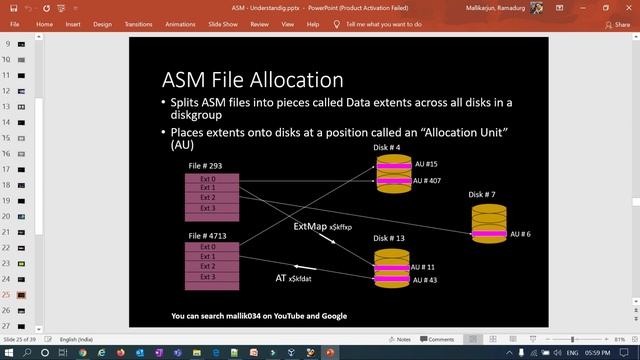Show hidden system tray icons chevron
This screenshot has width=640, height=360.
pyautogui.click(x=509, y=353)
